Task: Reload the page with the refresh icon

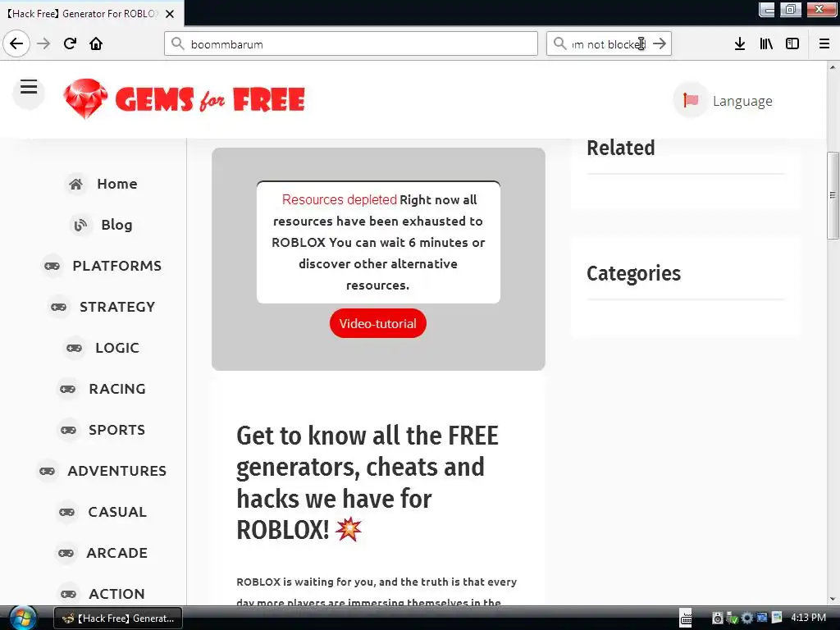Action: tap(70, 43)
